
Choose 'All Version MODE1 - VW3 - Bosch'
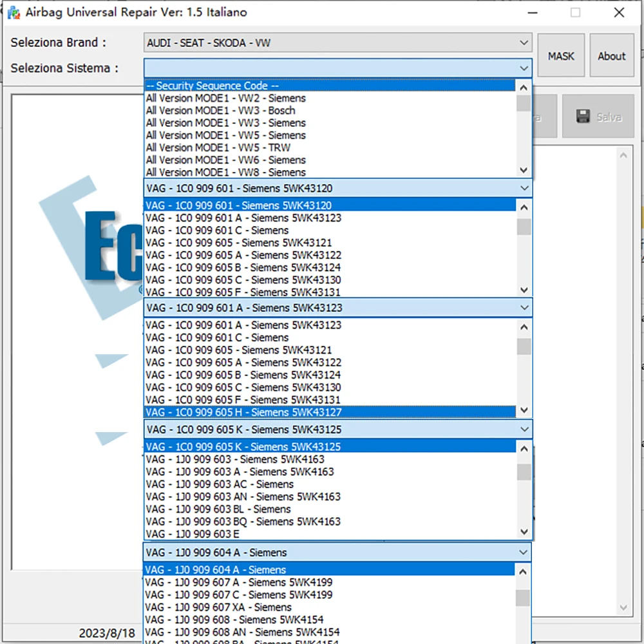click(x=330, y=111)
